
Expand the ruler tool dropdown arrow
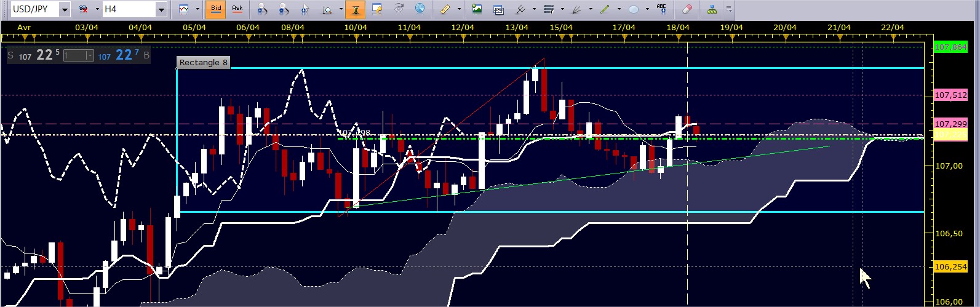(x=460, y=9)
